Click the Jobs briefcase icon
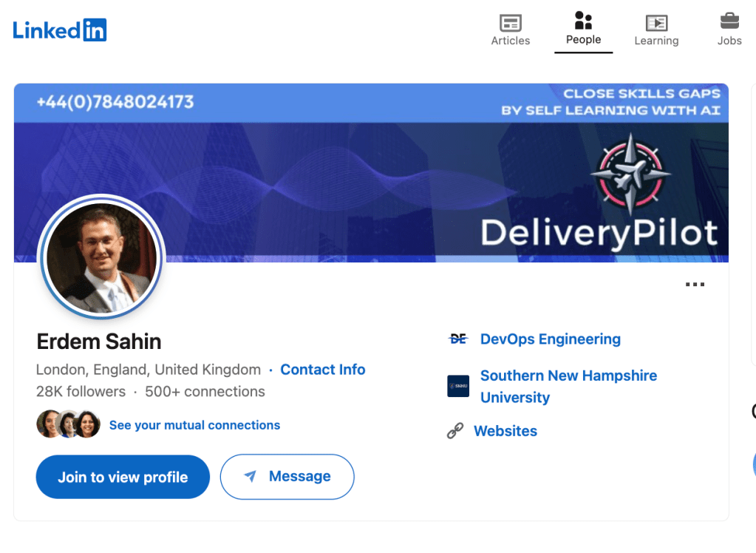756x553 pixels. point(729,21)
